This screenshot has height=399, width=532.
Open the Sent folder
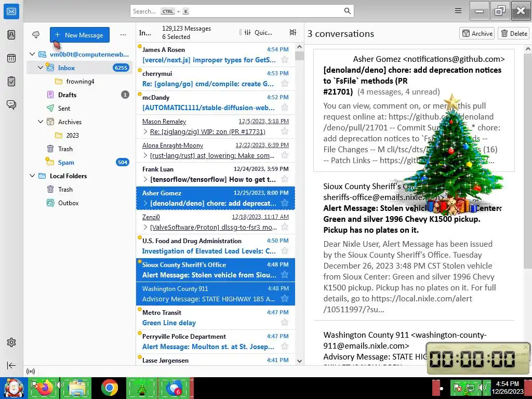tap(79, 108)
